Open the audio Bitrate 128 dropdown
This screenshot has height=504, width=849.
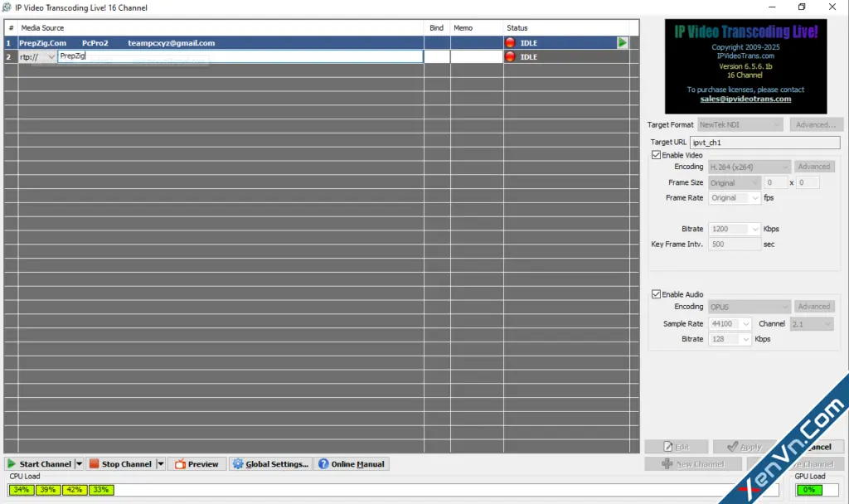pos(730,339)
